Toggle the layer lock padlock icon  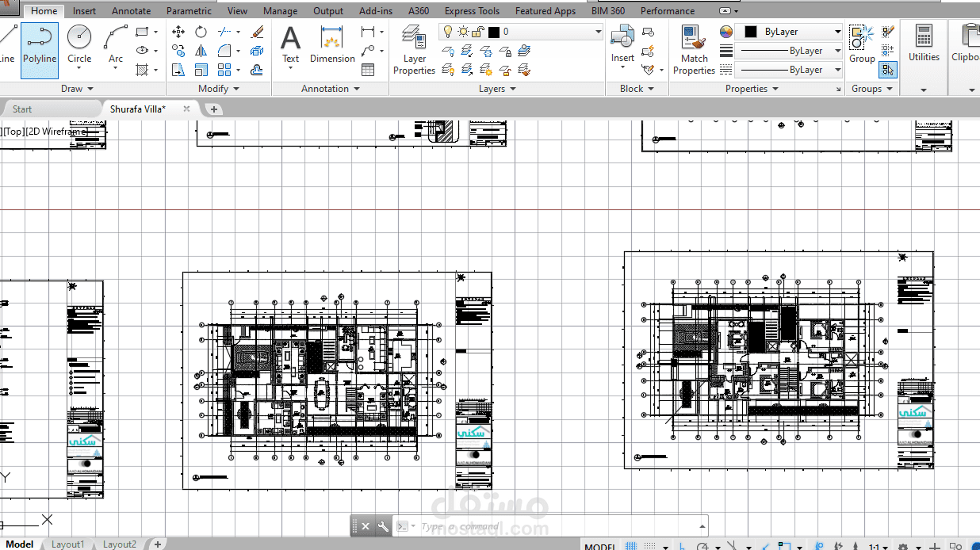coord(476,32)
